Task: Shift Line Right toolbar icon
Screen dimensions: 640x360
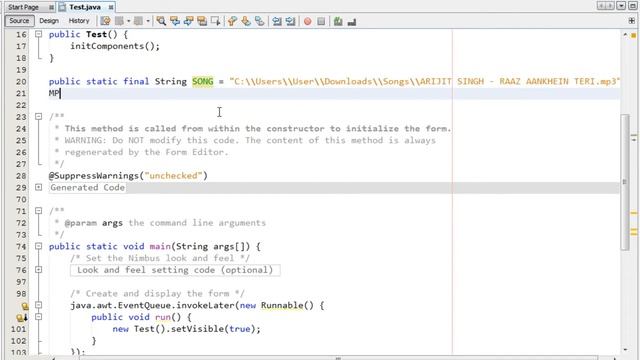Action: [x=290, y=21]
